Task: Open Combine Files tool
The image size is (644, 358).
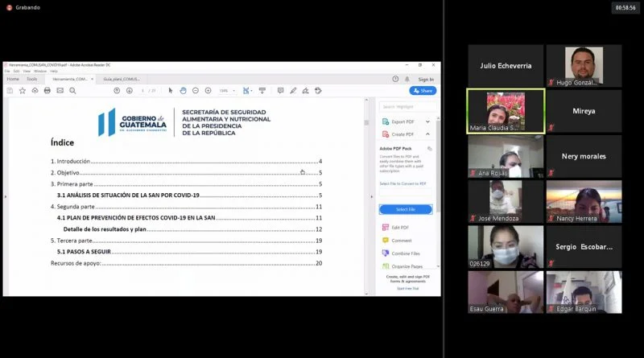Action: pyautogui.click(x=401, y=253)
